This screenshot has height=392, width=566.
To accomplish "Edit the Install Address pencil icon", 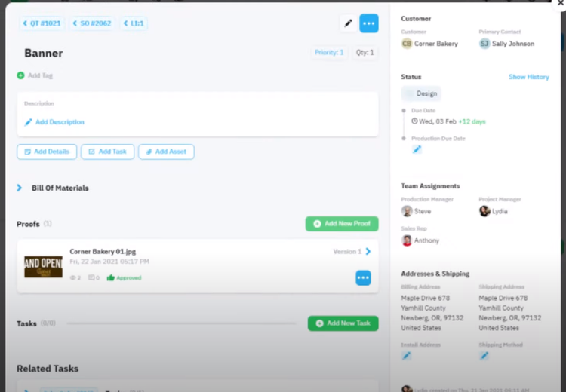I will [x=407, y=355].
